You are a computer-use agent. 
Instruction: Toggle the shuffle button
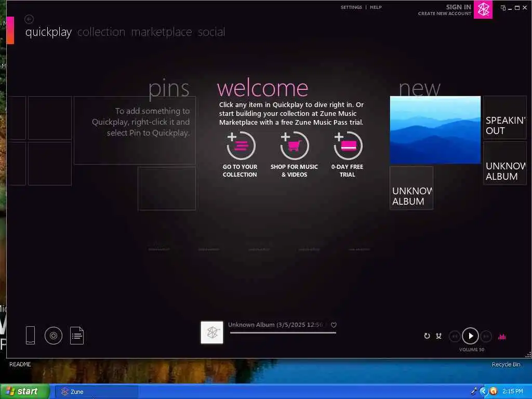tap(438, 336)
